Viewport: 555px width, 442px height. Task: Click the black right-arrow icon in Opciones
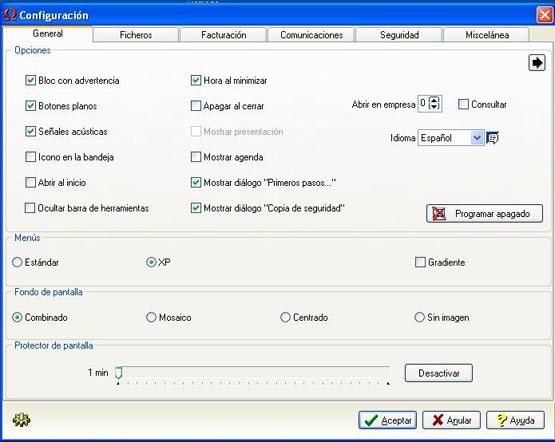(537, 63)
